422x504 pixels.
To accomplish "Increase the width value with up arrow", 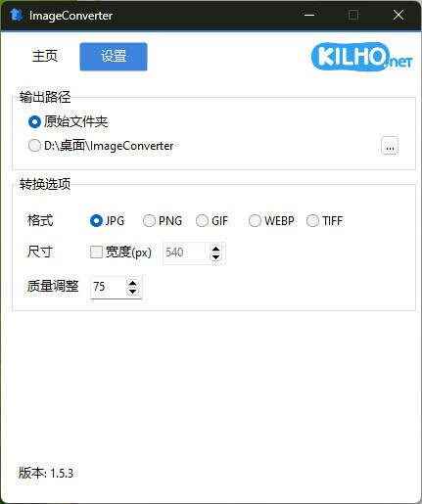I will (x=215, y=250).
